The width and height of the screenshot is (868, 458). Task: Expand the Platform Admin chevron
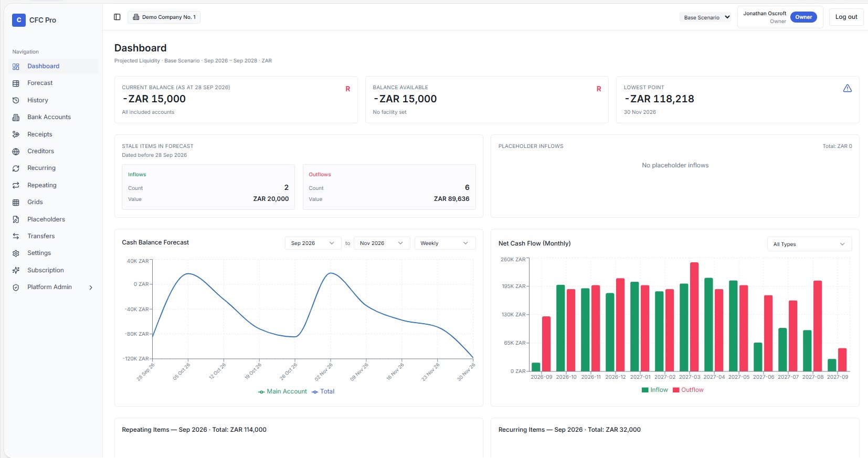(91, 287)
